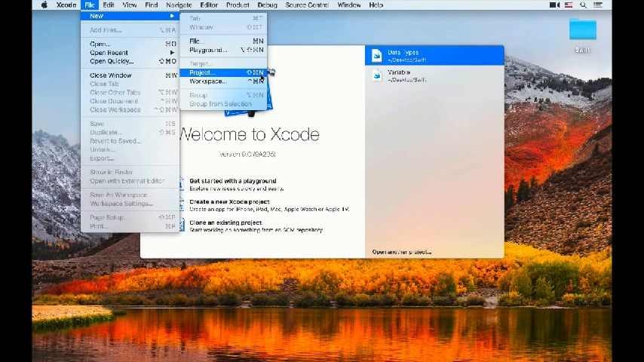Open the View menu
This screenshot has width=644, height=362.
(130, 5)
